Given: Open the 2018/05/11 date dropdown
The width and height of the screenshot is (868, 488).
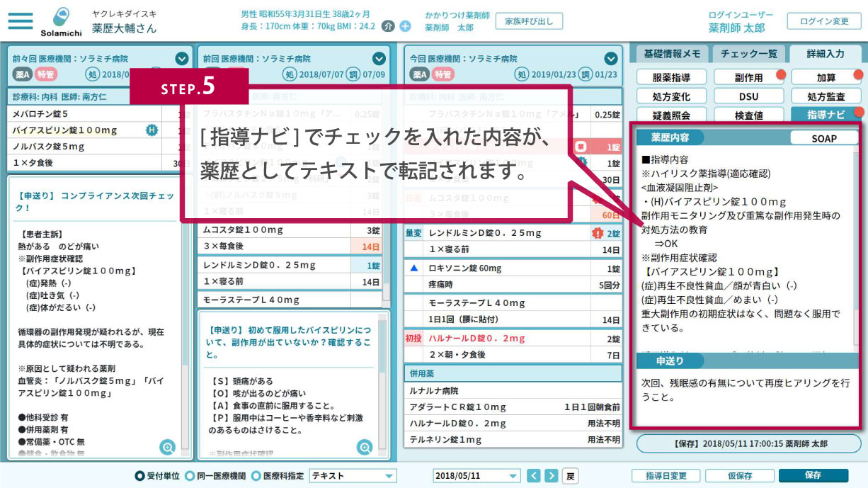Looking at the screenshot, I should 476,476.
